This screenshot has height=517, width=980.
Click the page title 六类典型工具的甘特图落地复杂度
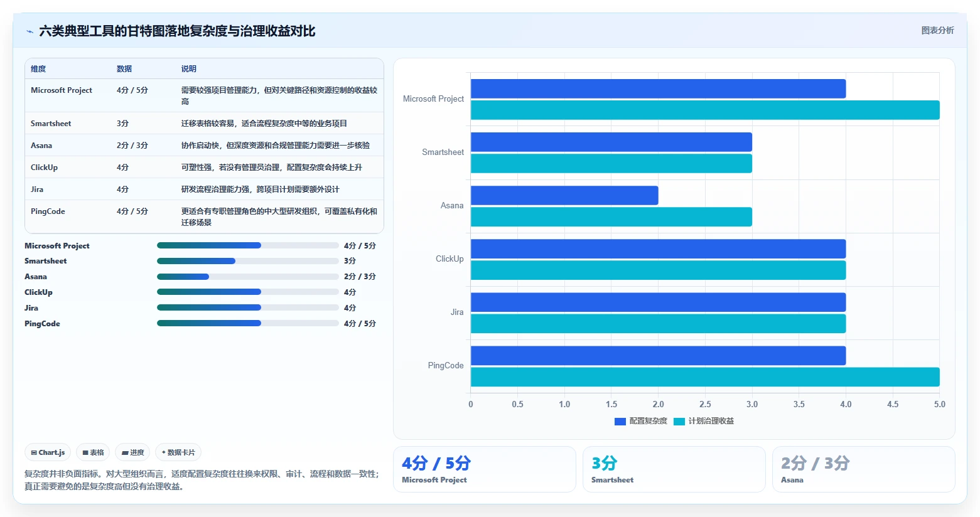(x=177, y=31)
